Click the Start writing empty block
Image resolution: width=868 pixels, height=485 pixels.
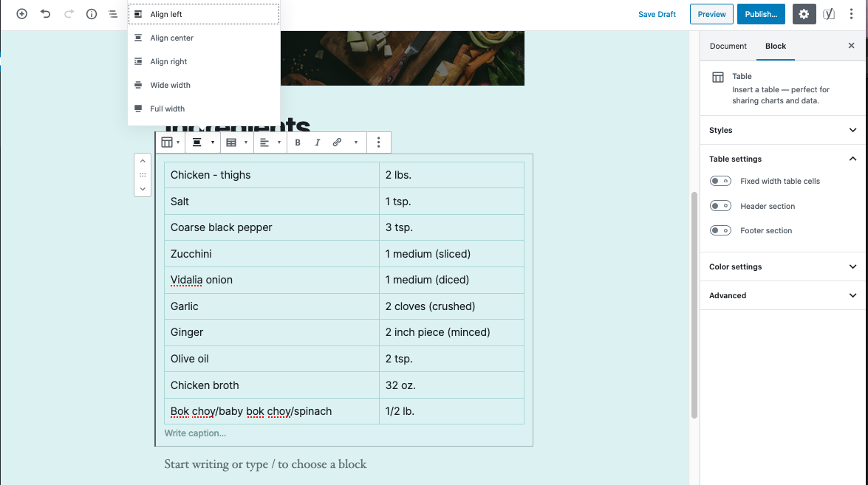(344, 464)
